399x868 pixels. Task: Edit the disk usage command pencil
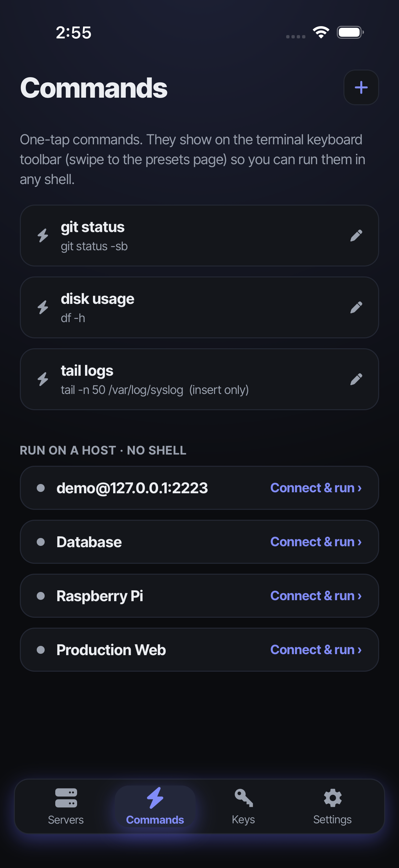tap(356, 307)
